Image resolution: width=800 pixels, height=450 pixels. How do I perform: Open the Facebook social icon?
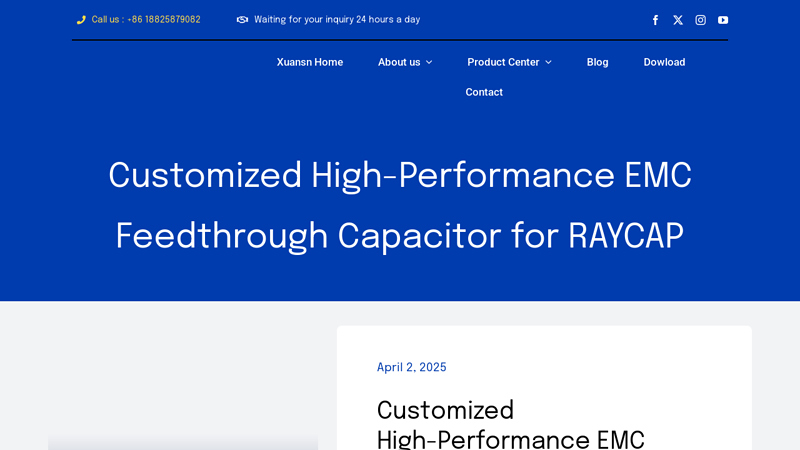click(656, 20)
